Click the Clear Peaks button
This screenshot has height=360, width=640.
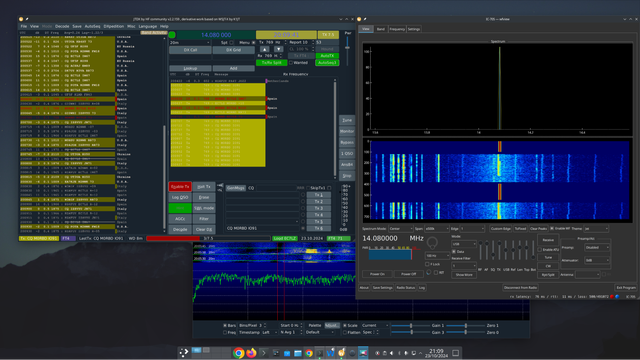(538, 229)
